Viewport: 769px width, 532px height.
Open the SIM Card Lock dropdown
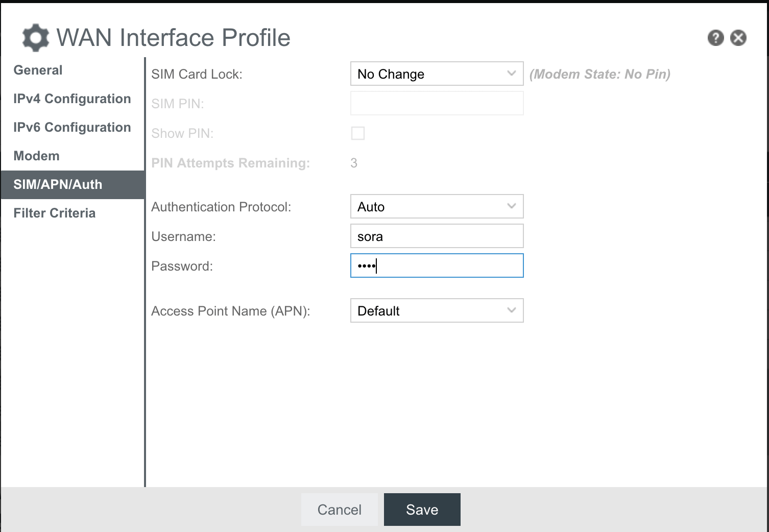click(437, 74)
